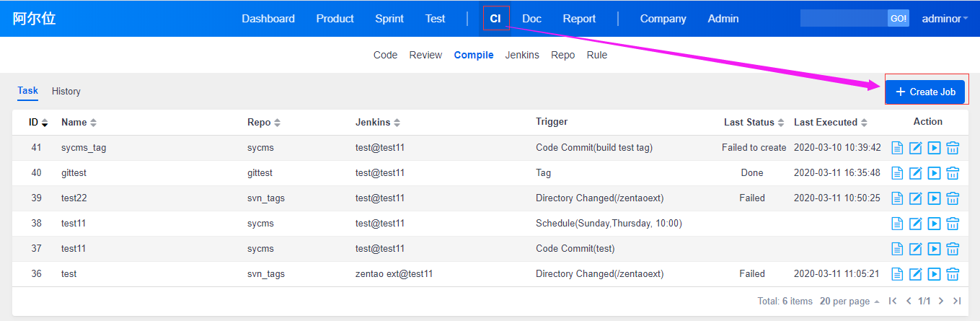The image size is (980, 321).
Task: Edit the test22 job with the pencil icon
Action: tap(915, 198)
